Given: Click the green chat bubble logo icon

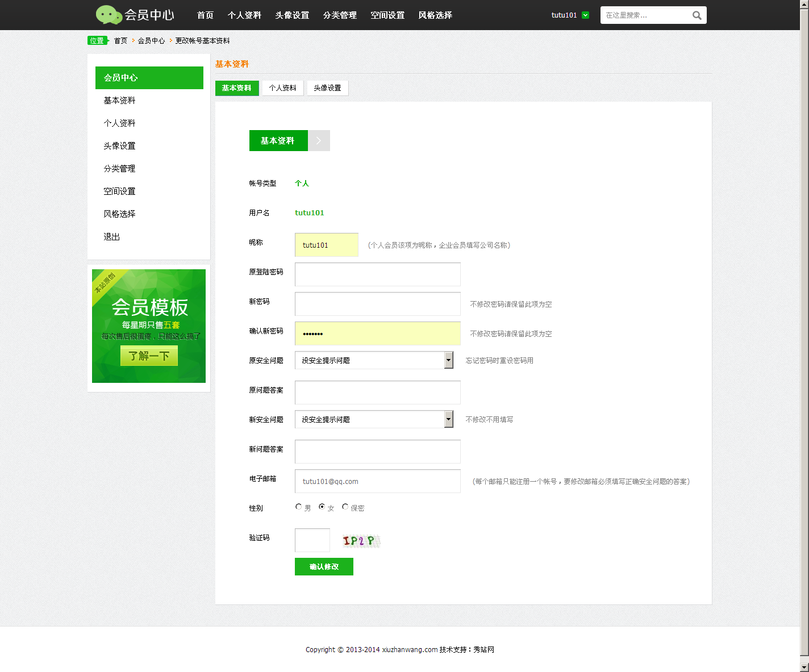Looking at the screenshot, I should 109,15.
